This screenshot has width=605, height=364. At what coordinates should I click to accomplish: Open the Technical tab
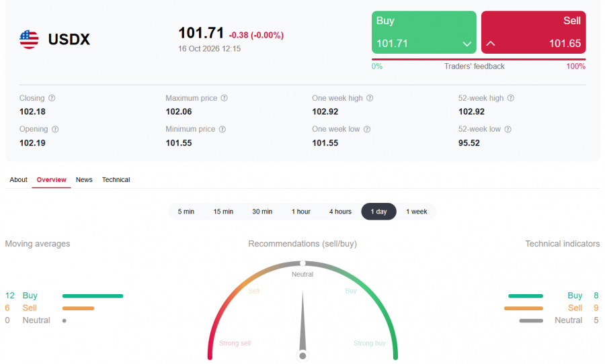point(116,180)
